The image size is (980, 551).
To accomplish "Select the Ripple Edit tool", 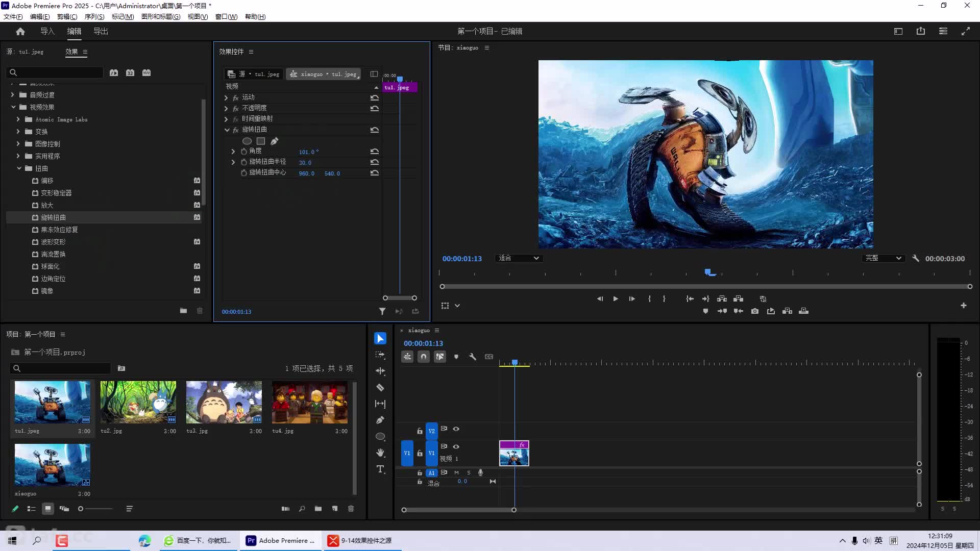I will click(x=380, y=371).
